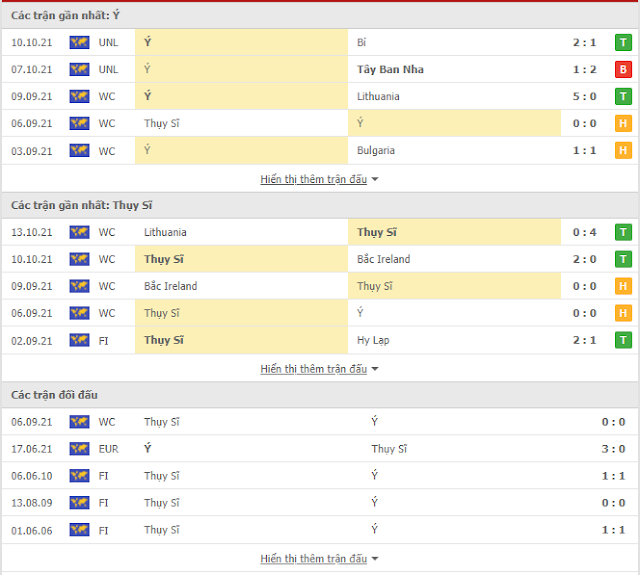Click the flag icon on the 02.09.21 FI row
640x575 pixels.
tap(79, 340)
